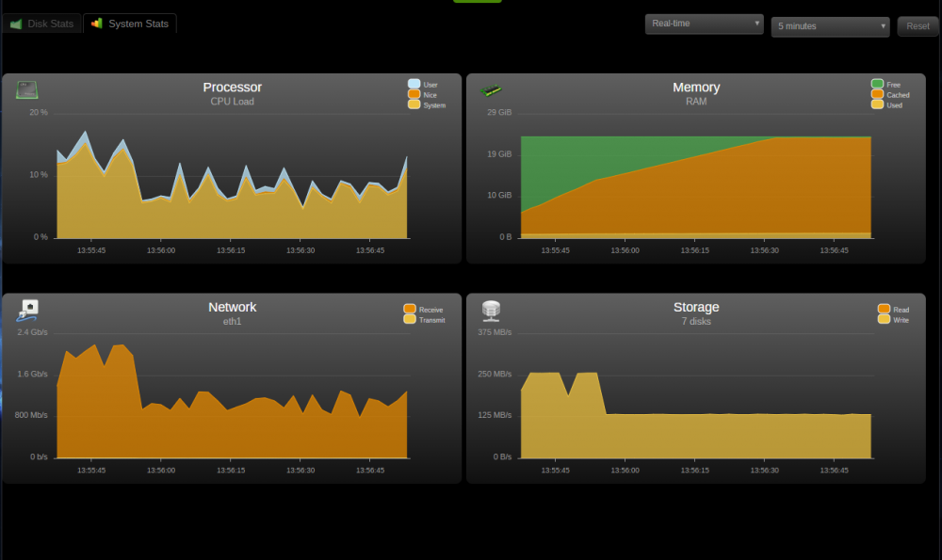Click the Storage disk stack icon

click(491, 311)
